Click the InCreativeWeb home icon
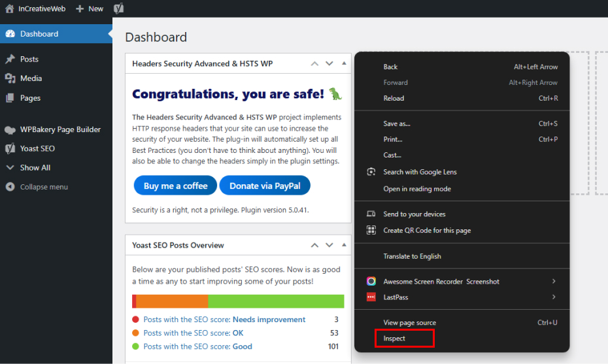 9,8
